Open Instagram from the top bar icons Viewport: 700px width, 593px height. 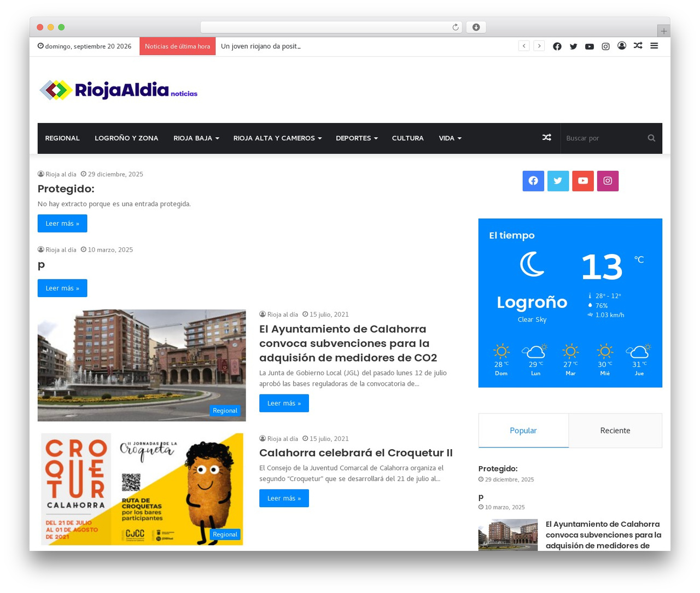coord(605,46)
